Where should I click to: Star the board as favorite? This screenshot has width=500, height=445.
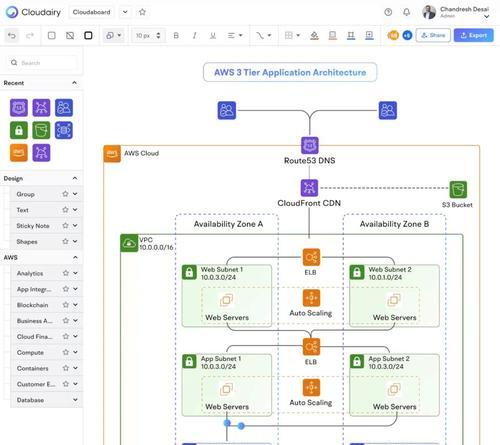pyautogui.click(x=142, y=12)
